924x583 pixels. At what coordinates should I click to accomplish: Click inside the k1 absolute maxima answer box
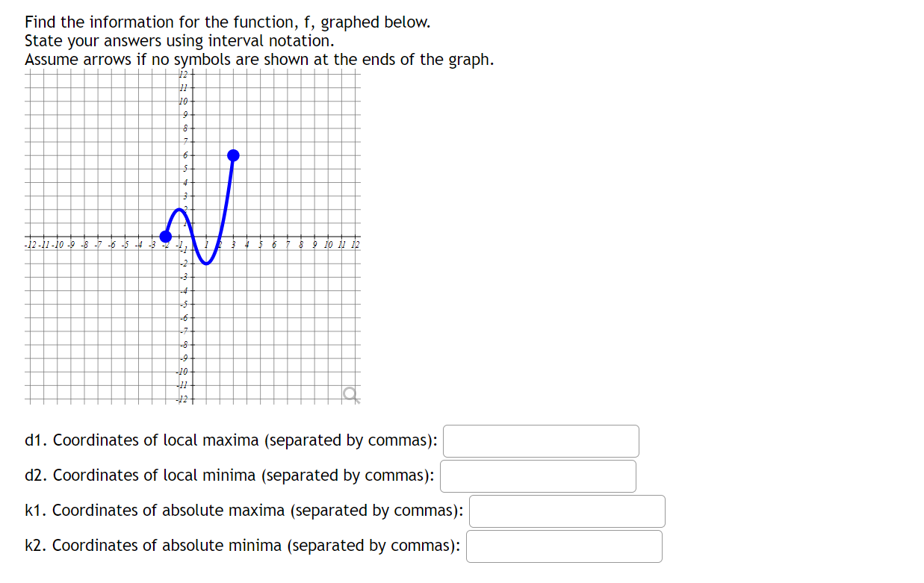pyautogui.click(x=566, y=511)
